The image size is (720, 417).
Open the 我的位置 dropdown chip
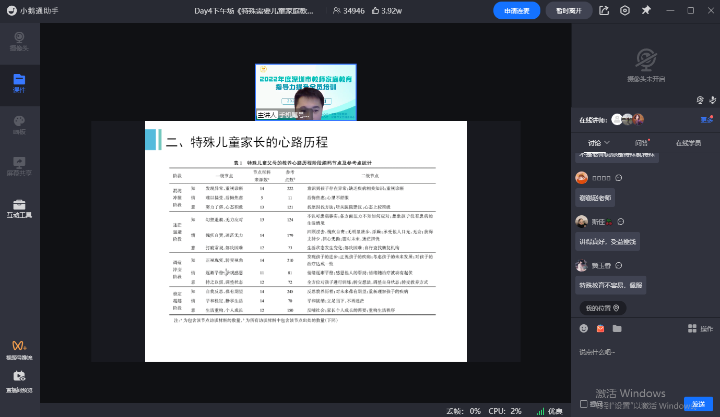pos(603,307)
